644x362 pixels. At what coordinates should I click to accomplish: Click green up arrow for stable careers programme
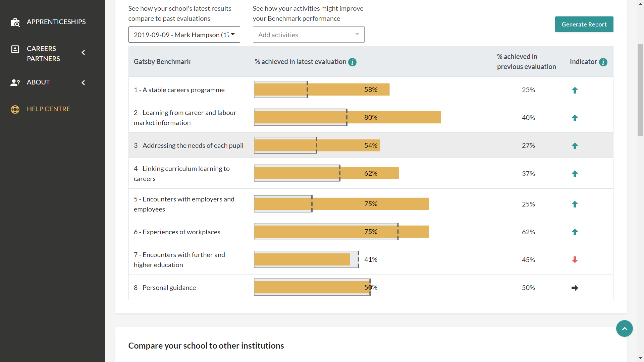[575, 90]
